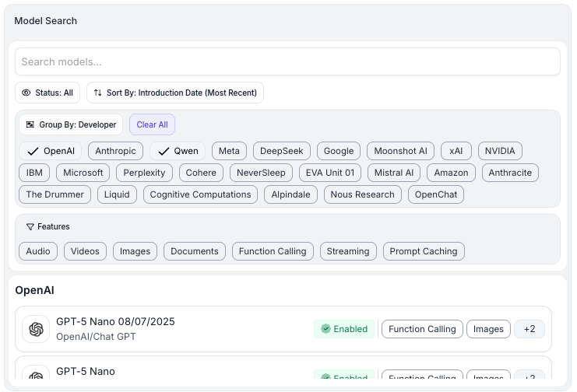Screen dimensions: 577x392
Task: Toggle the EVA Unit 01 developer filter
Action: pos(330,173)
